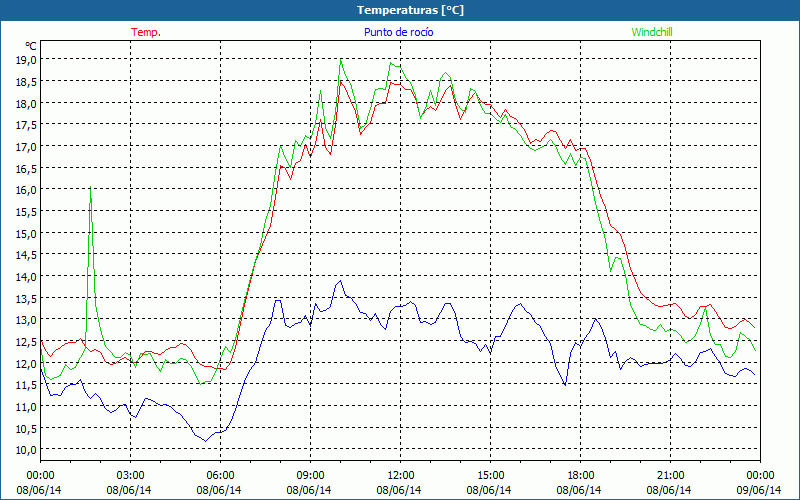The width and height of the screenshot is (800, 500).
Task: Click the 21:00 time axis label
Action: point(670,476)
